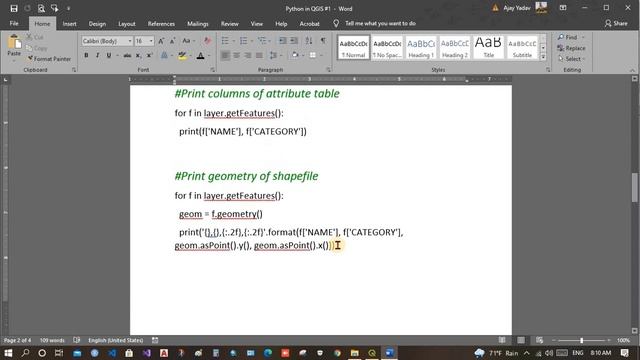Toggle Underline formatting

click(x=109, y=55)
